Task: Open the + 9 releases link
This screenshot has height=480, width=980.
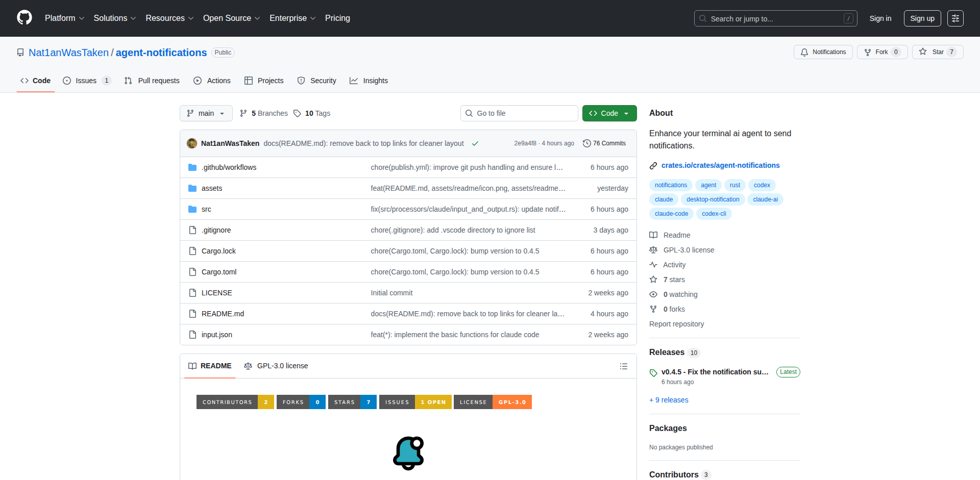Action: click(x=669, y=400)
